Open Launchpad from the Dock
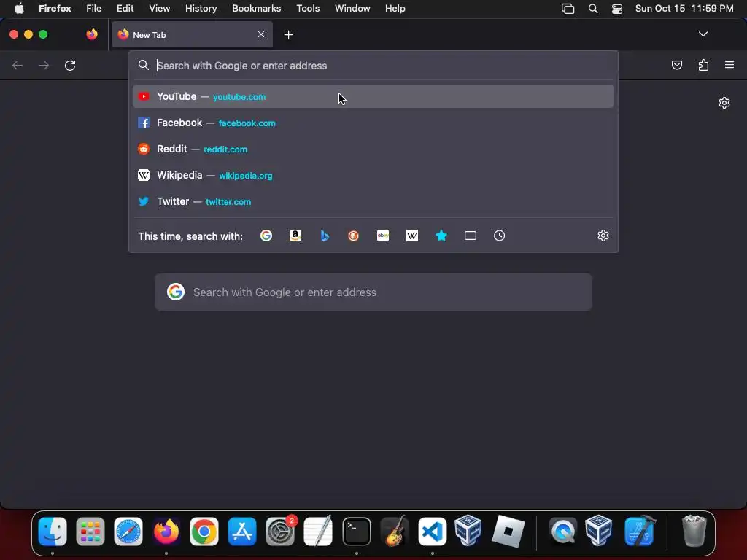Image resolution: width=747 pixels, height=560 pixels. (x=90, y=532)
